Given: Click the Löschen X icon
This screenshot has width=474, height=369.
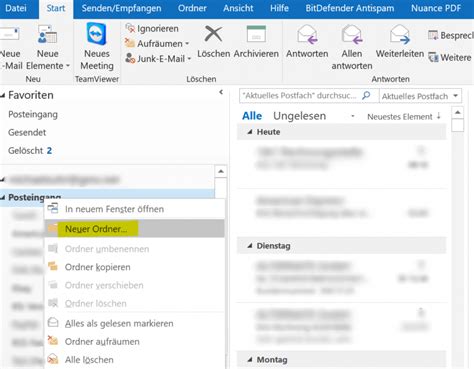Looking at the screenshot, I should [213, 34].
